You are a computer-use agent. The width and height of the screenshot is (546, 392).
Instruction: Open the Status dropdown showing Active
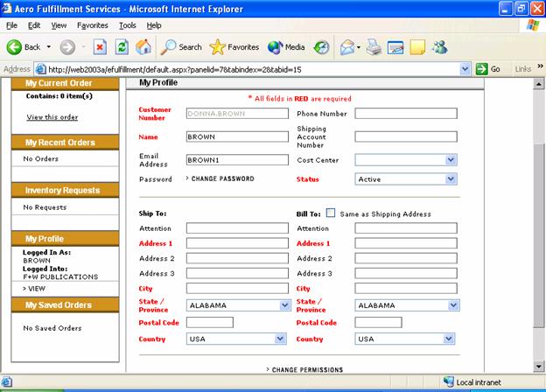[406, 179]
